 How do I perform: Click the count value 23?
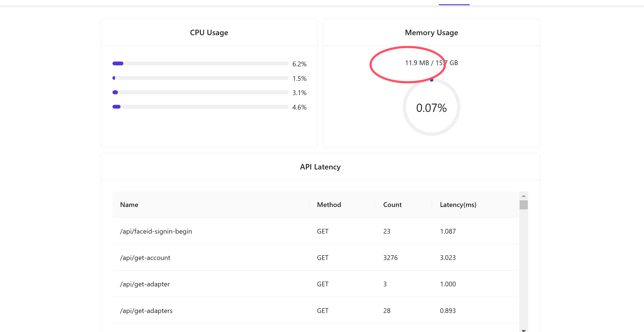pyautogui.click(x=387, y=231)
